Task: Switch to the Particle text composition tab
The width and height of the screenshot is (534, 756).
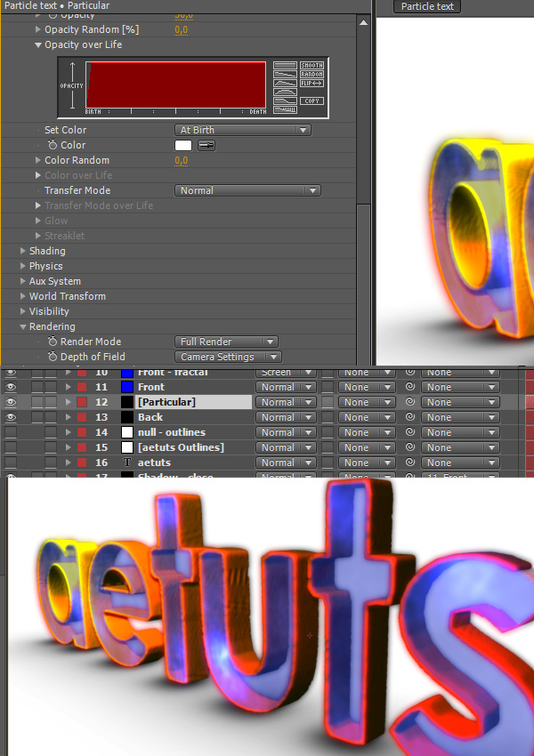Action: (x=427, y=6)
